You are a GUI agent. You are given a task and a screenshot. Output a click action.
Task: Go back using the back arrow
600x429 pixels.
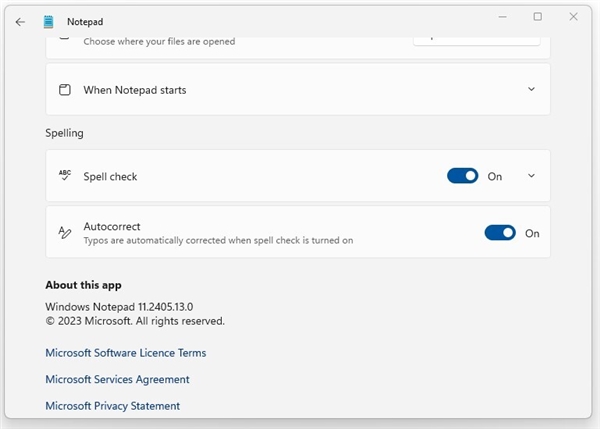20,21
